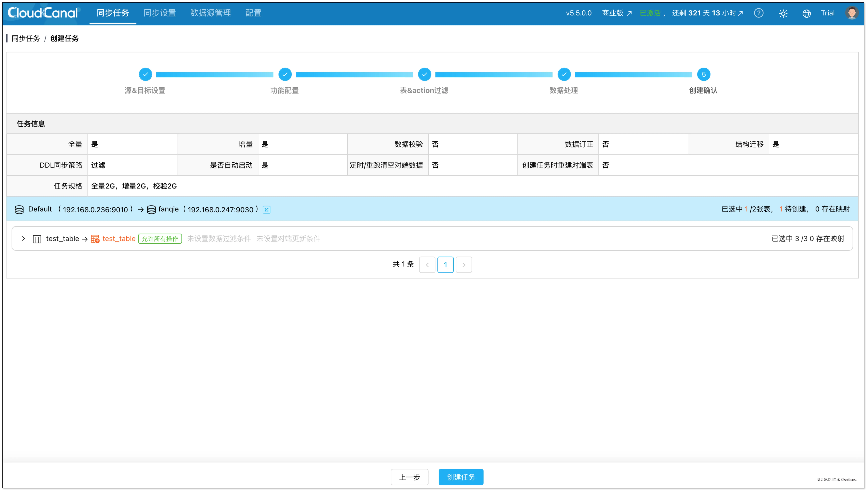Click the test_table source grid icon

pyautogui.click(x=37, y=239)
